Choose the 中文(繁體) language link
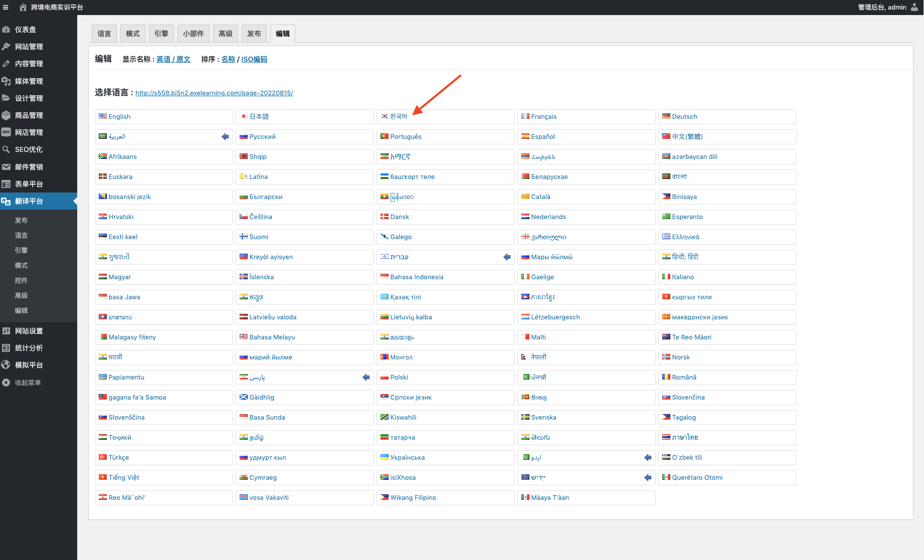This screenshot has width=924, height=560. (687, 137)
